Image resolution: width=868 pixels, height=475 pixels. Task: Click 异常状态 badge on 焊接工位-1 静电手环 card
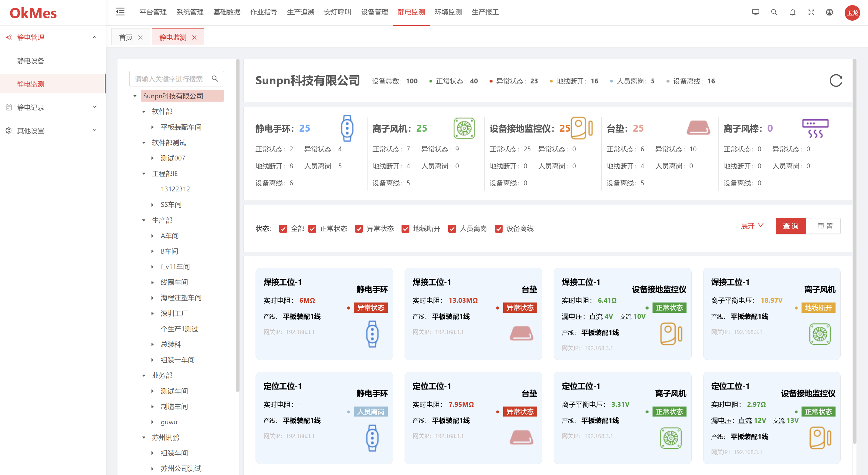pos(371,308)
